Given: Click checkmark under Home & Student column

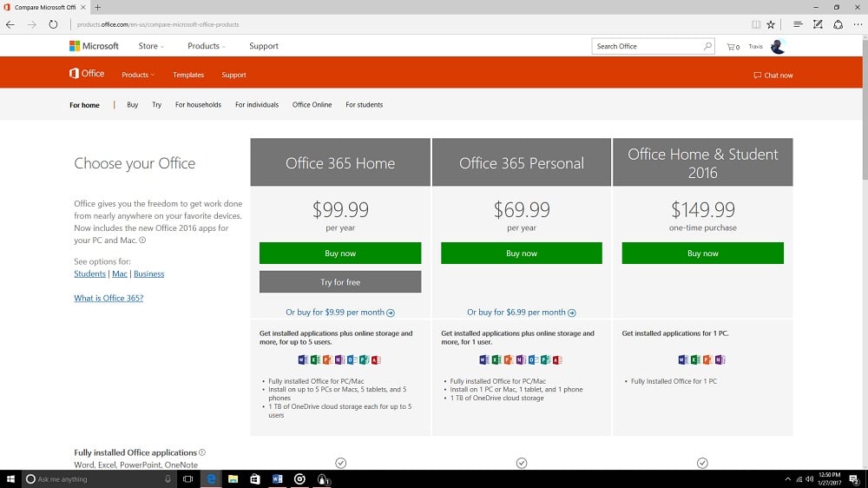Looking at the screenshot, I should (702, 463).
